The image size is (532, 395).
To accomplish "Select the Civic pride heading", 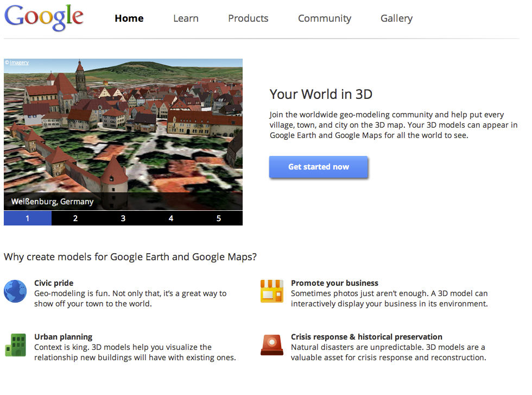I will click(x=54, y=283).
